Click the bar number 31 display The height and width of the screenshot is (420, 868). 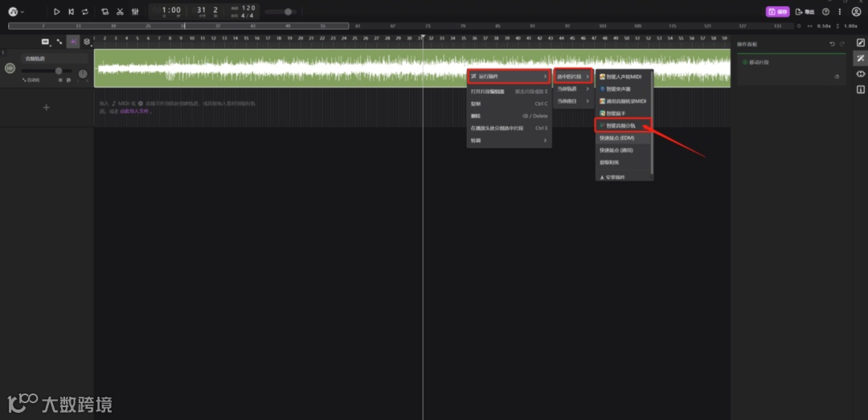click(x=202, y=10)
